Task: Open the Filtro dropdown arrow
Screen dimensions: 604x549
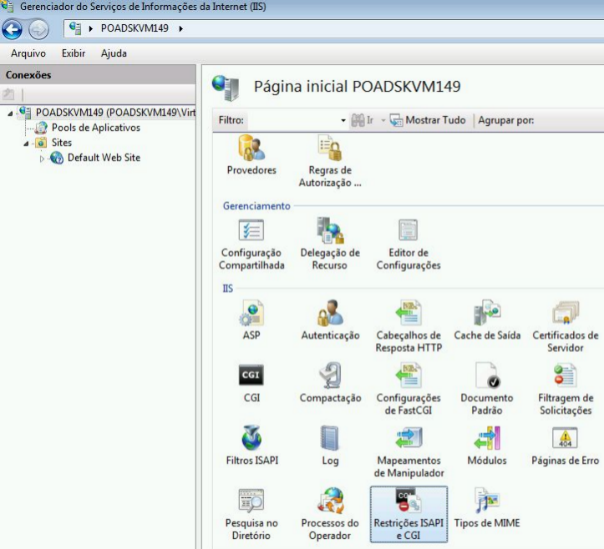Action: pyautogui.click(x=343, y=121)
